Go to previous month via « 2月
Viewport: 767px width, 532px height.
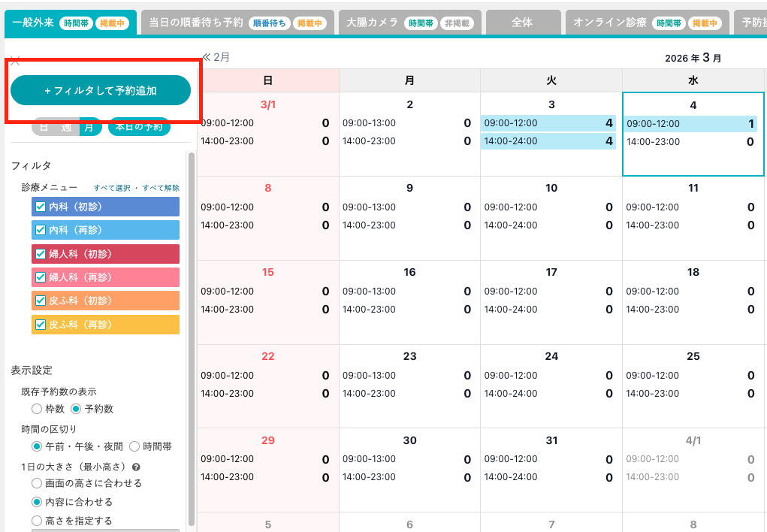coord(216,57)
